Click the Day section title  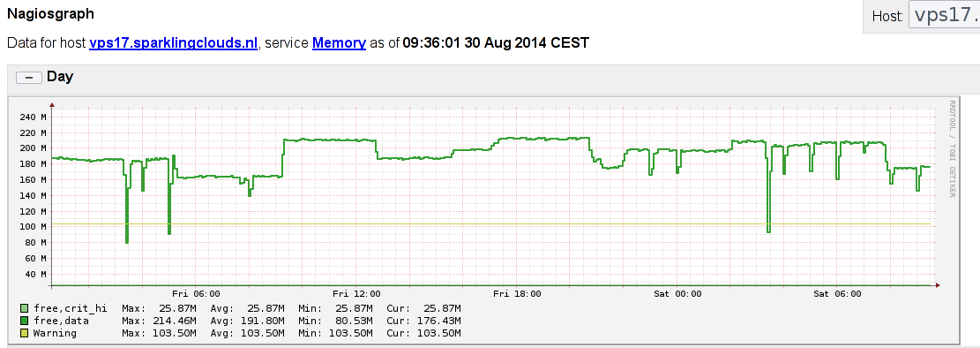[60, 77]
